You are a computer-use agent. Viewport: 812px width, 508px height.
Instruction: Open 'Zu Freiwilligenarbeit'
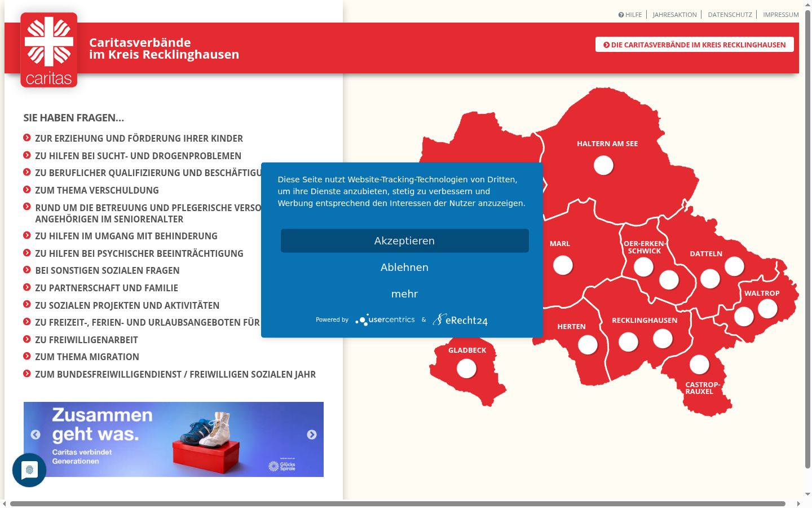tap(86, 340)
